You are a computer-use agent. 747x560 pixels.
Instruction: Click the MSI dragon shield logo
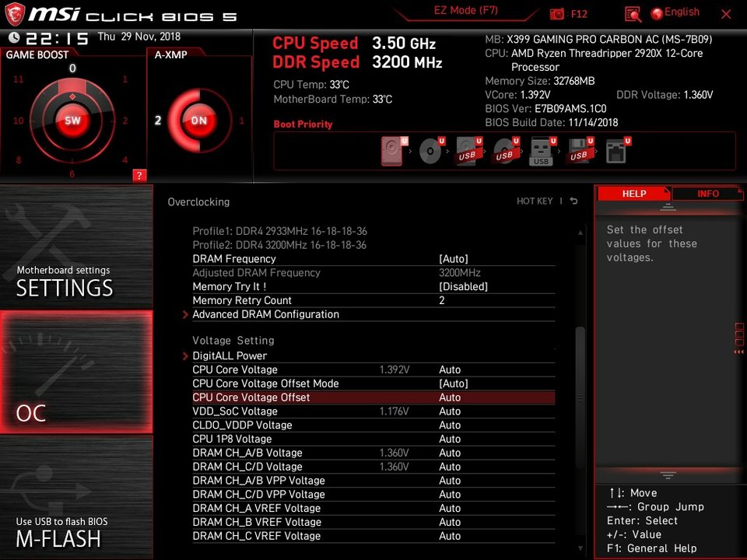click(15, 14)
